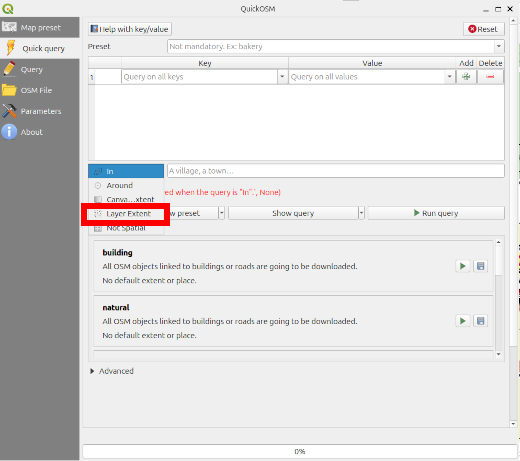Open the Key column dropdown arrow
Image resolution: width=520 pixels, height=461 pixels.
click(282, 77)
